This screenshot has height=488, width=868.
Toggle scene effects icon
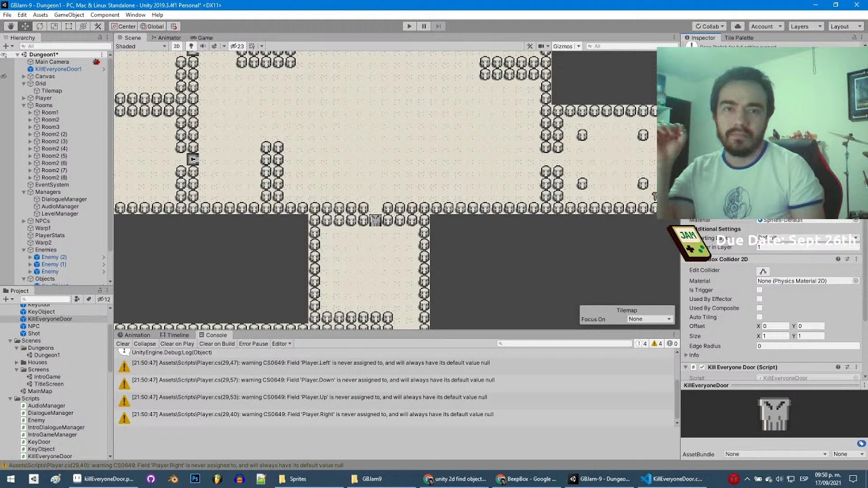point(216,46)
